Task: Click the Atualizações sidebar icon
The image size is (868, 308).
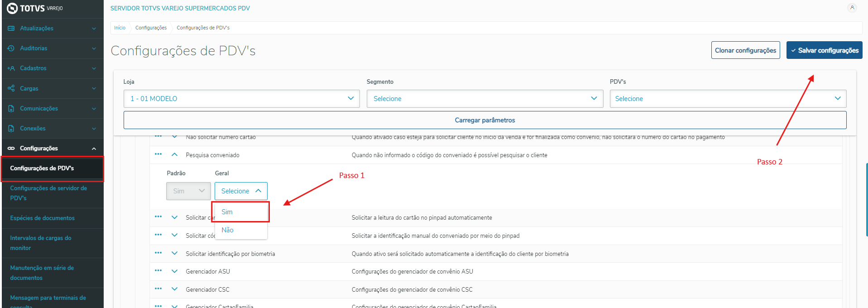Action: (x=11, y=28)
